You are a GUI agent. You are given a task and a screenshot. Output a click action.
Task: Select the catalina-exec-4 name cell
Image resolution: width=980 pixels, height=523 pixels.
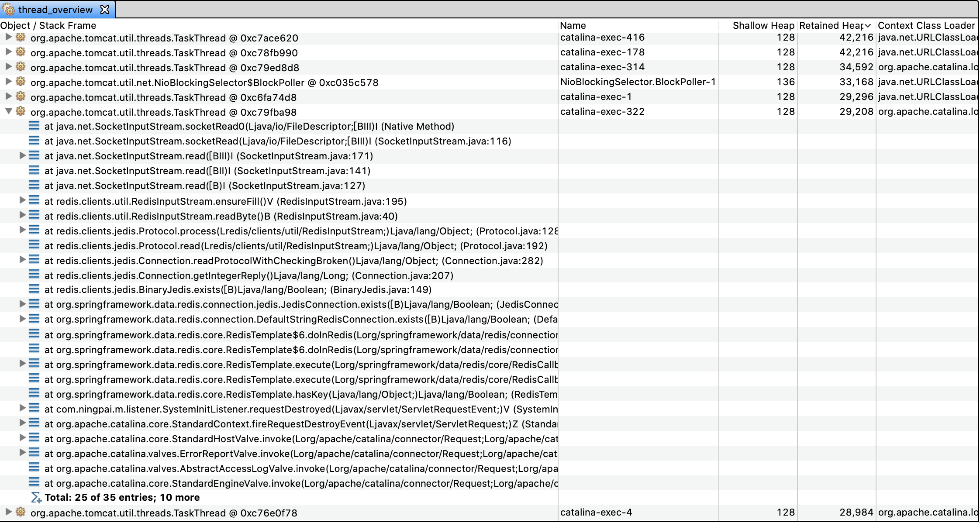[596, 513]
